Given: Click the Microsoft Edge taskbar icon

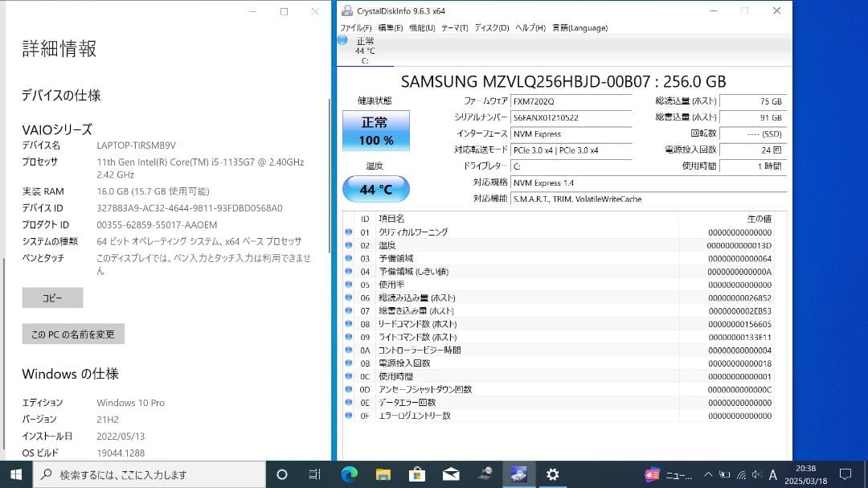Looking at the screenshot, I should click(x=350, y=474).
